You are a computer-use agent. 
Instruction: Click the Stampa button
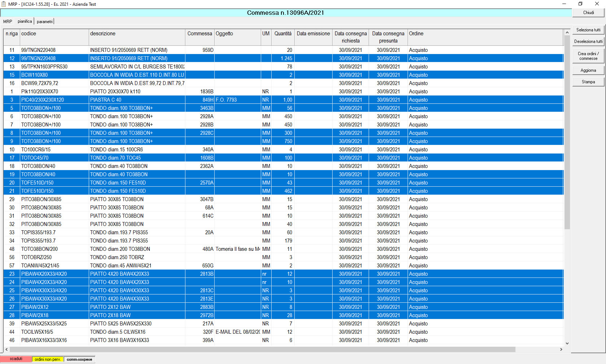click(588, 82)
